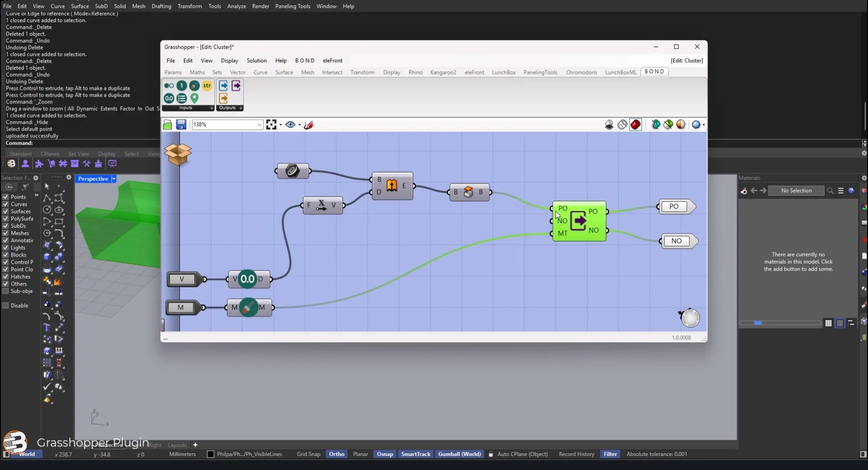This screenshot has width=868, height=470.
Task: Click the B logo icon in Rhino toolbar
Action: [11, 164]
